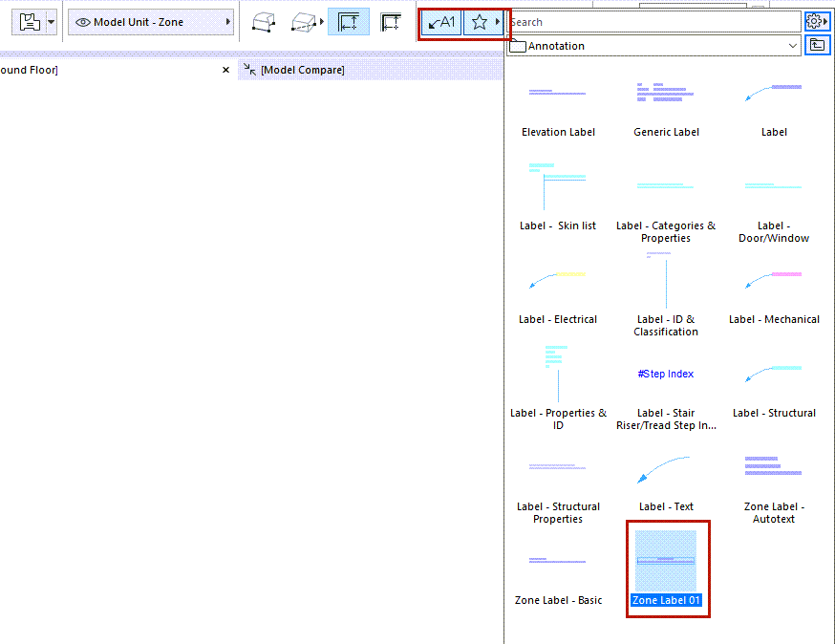835x644 pixels.
Task: Select Label - Properties & ID
Action: click(558, 389)
